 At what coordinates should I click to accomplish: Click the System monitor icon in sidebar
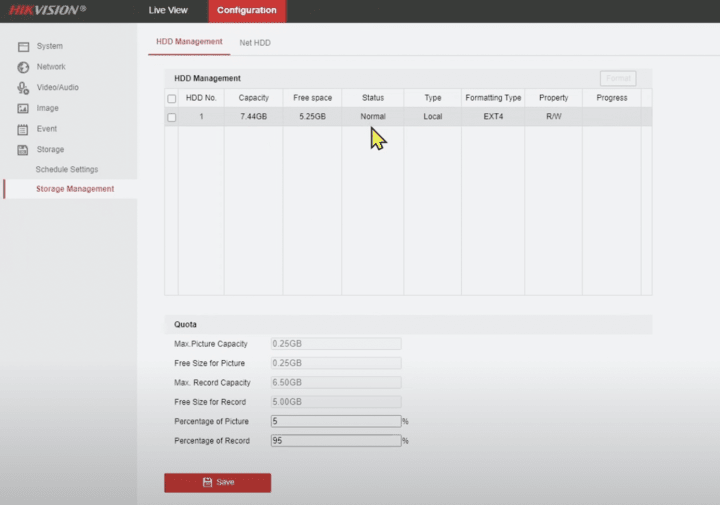(23, 46)
